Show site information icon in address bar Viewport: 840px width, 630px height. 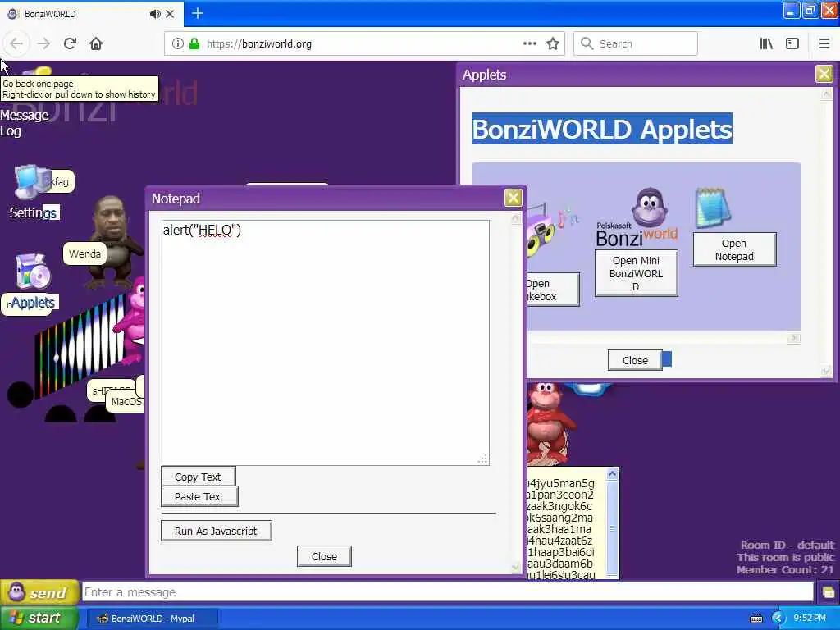point(178,43)
